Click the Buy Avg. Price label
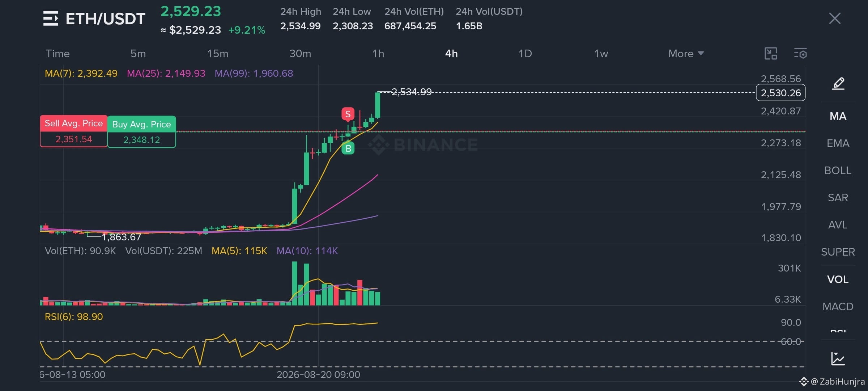 click(141, 124)
